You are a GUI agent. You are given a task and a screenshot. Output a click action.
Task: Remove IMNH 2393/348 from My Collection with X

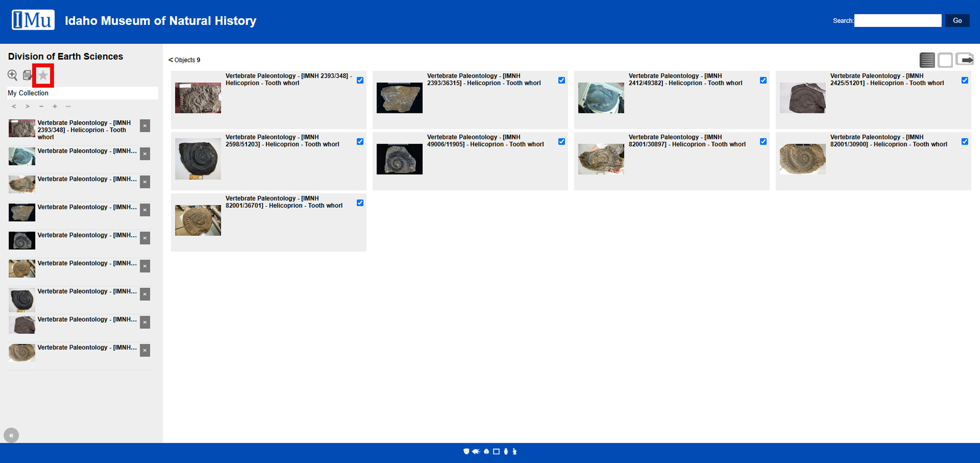point(145,126)
